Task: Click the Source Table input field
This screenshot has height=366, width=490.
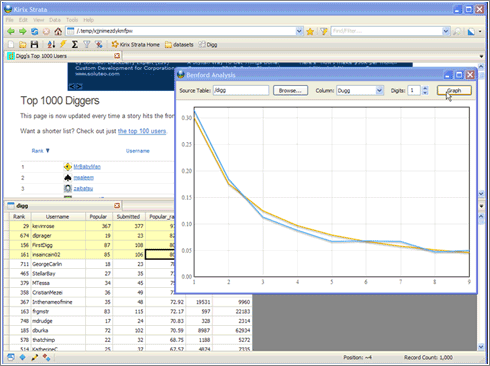Action: pyautogui.click(x=241, y=90)
